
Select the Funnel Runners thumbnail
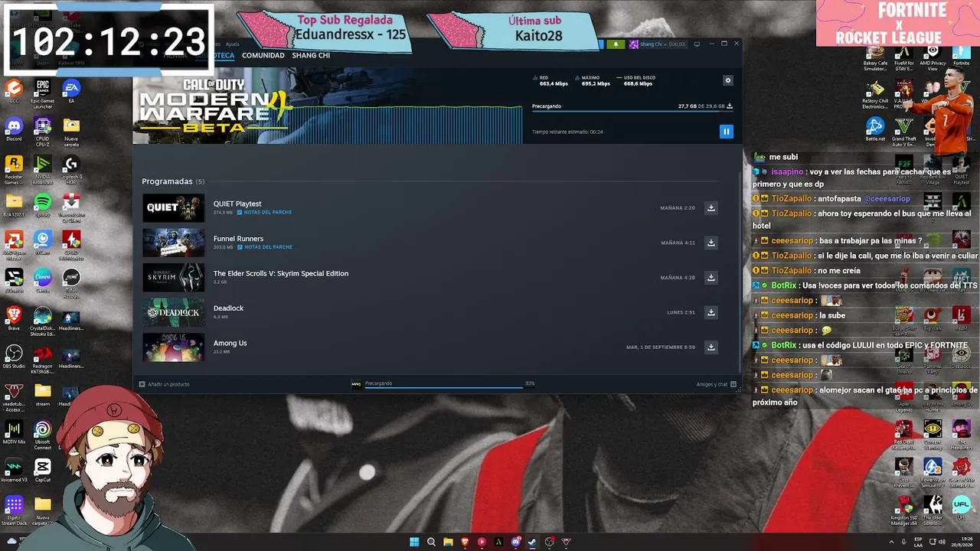tap(174, 243)
